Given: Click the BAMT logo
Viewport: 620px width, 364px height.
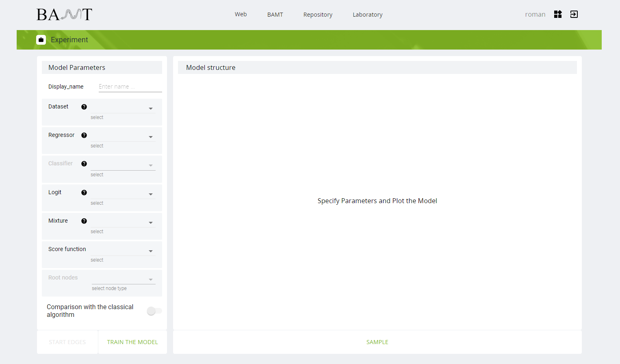Looking at the screenshot, I should point(64,15).
